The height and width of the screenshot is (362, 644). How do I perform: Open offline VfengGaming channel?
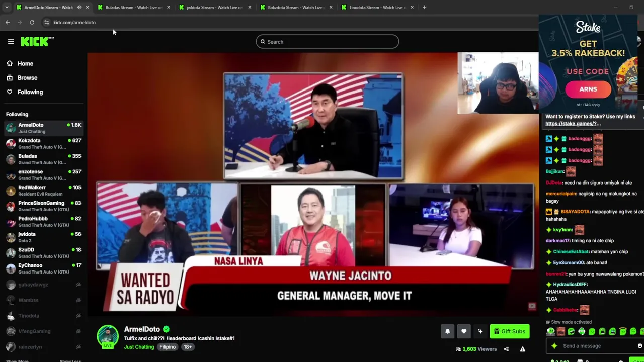click(44, 331)
